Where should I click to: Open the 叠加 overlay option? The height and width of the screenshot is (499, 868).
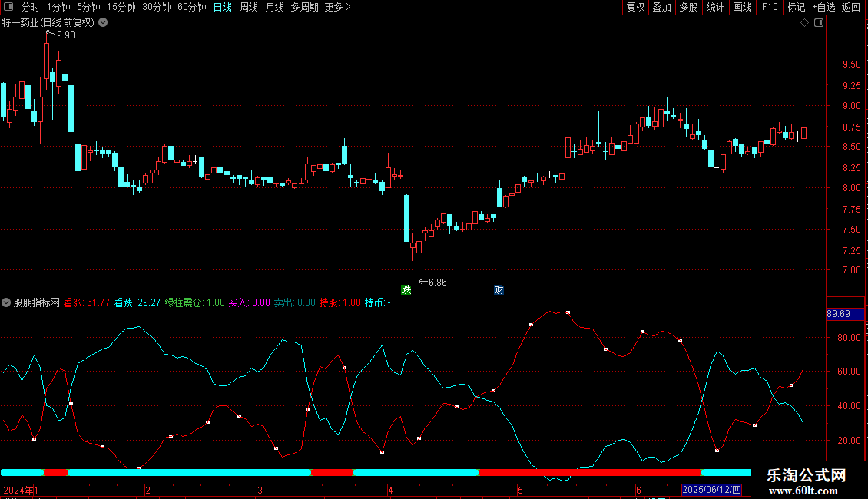[x=661, y=7]
